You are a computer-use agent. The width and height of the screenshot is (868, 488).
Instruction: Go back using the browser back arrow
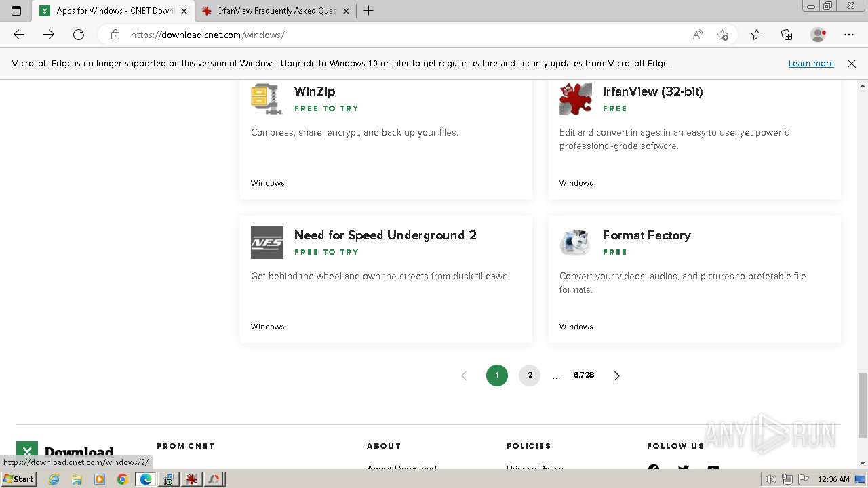click(19, 35)
